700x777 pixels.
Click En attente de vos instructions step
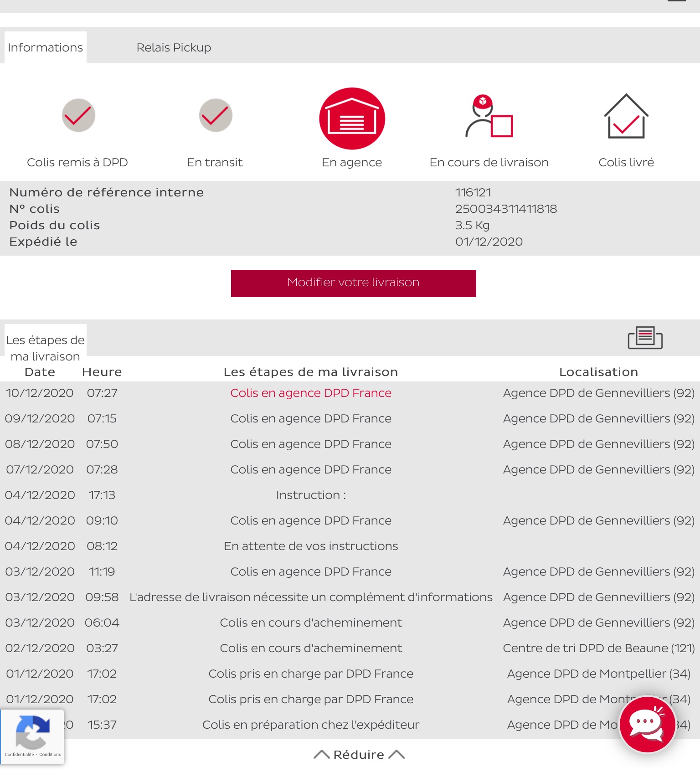(x=311, y=546)
